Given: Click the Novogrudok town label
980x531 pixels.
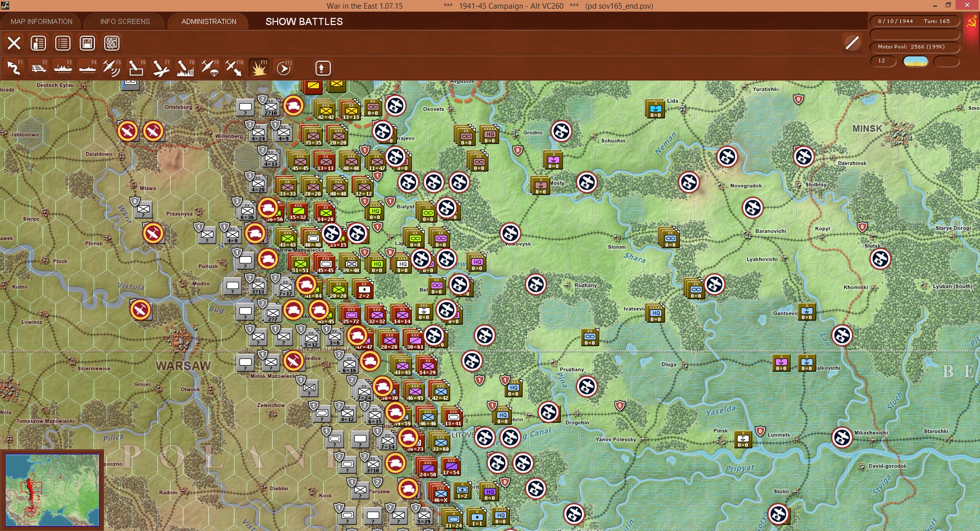Looking at the screenshot, I should [746, 186].
